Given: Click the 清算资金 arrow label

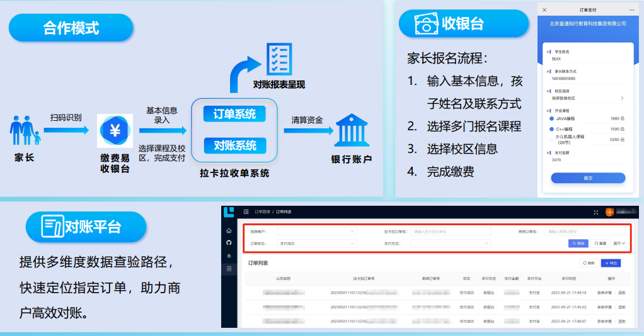Looking at the screenshot, I should [308, 120].
